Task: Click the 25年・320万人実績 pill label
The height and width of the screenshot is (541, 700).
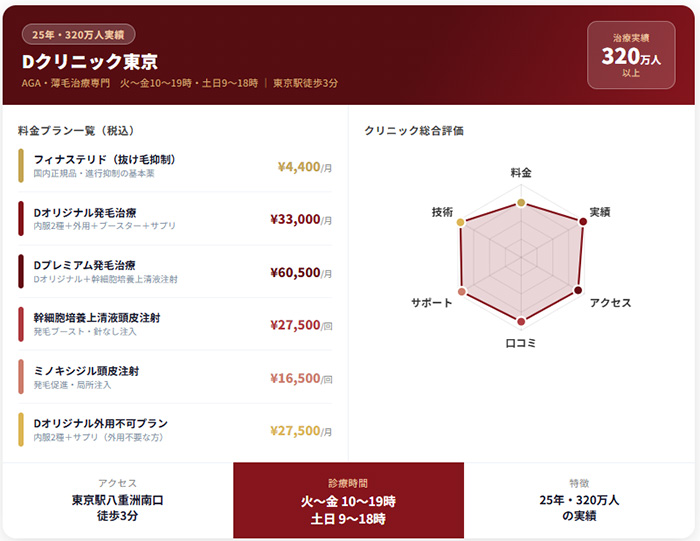Action: (78, 35)
